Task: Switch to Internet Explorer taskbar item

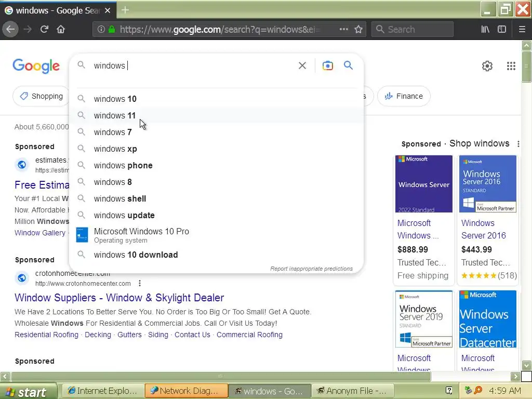Action: pyautogui.click(x=102, y=391)
